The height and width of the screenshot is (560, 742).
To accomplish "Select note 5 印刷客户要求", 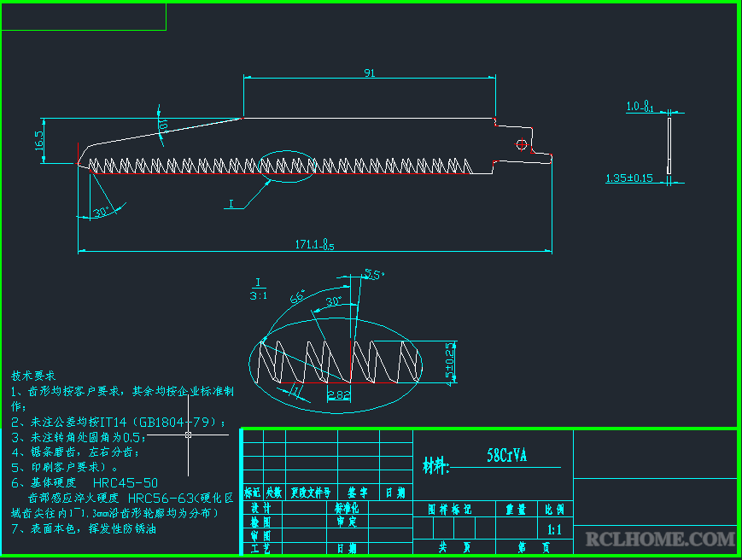I will (65, 468).
